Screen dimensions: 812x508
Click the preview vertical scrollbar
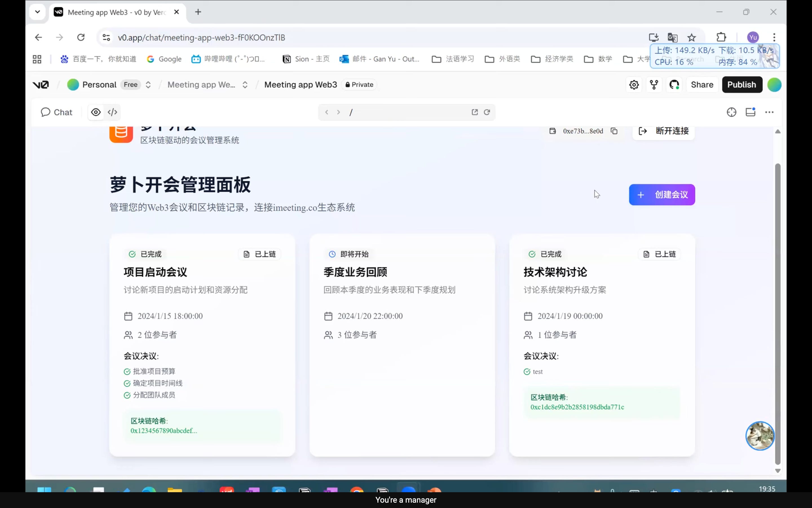(x=777, y=314)
